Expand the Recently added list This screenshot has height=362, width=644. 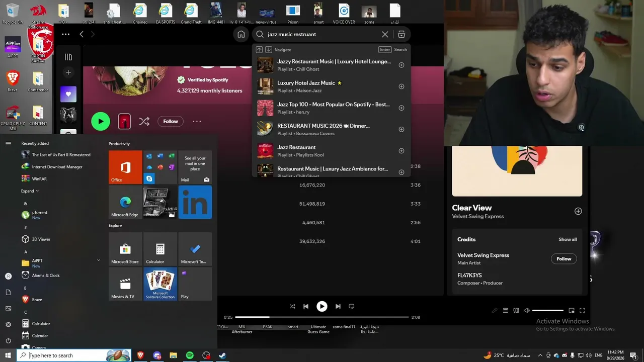coord(30,191)
